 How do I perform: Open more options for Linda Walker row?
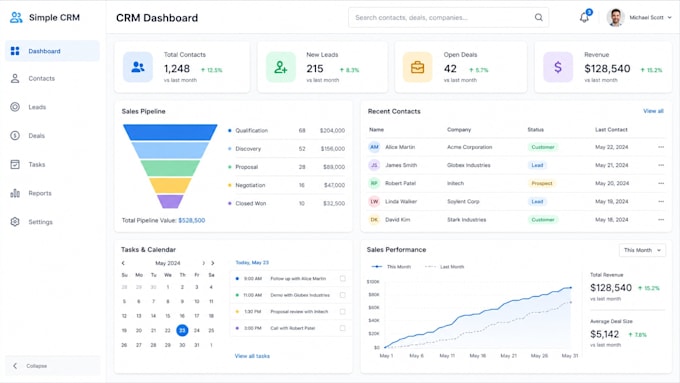coord(661,201)
